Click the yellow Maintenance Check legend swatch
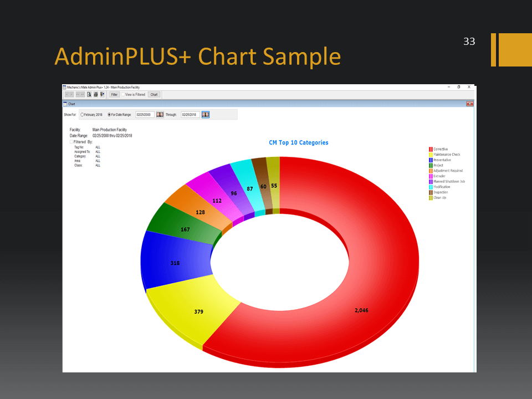532x399 pixels. point(431,155)
